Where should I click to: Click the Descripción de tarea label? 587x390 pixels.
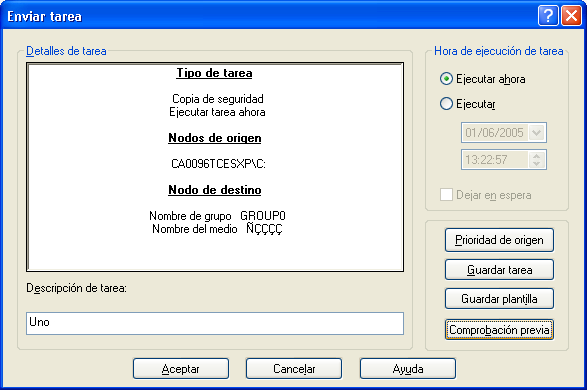(76, 288)
